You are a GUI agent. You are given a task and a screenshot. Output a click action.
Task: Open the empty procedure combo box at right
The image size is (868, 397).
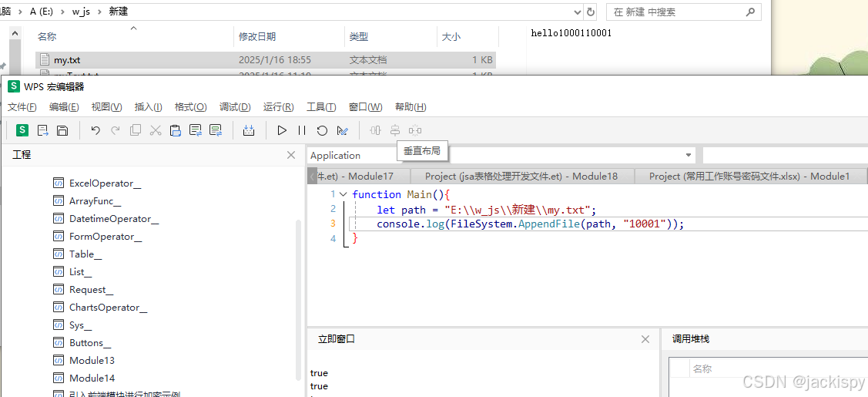(x=785, y=156)
